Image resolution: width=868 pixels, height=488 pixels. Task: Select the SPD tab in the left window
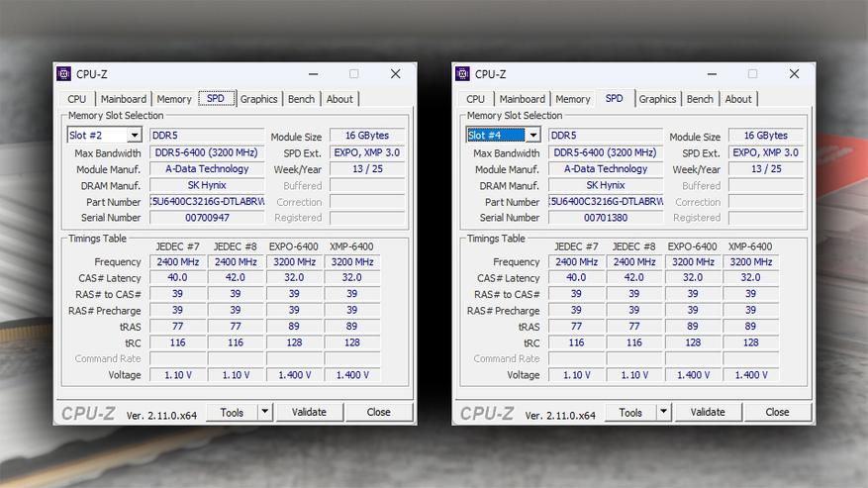pyautogui.click(x=216, y=99)
